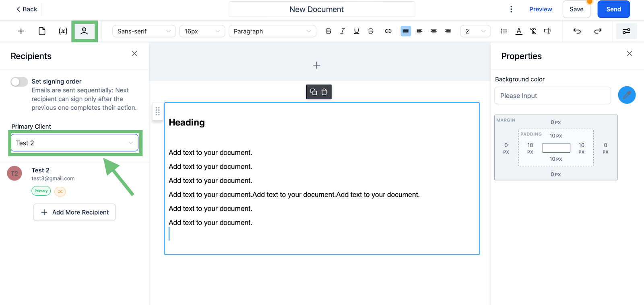Open the custom variables (x) icon
This screenshot has width=644, height=305.
(63, 31)
